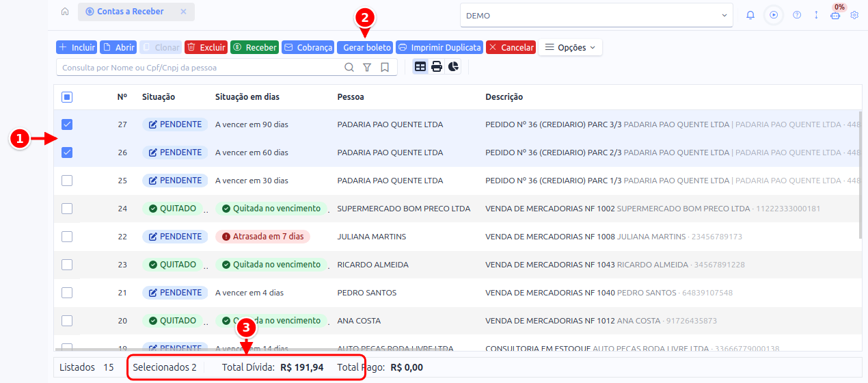Select SUPERMERCADO BOM PRECO LTDA cell
Screen dimensions: 868x383
pyautogui.click(x=404, y=209)
